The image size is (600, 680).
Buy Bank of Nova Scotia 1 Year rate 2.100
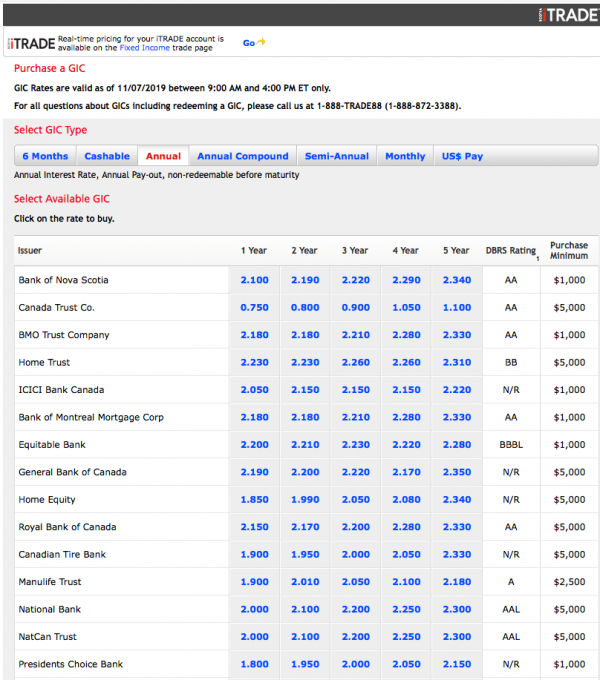click(254, 280)
